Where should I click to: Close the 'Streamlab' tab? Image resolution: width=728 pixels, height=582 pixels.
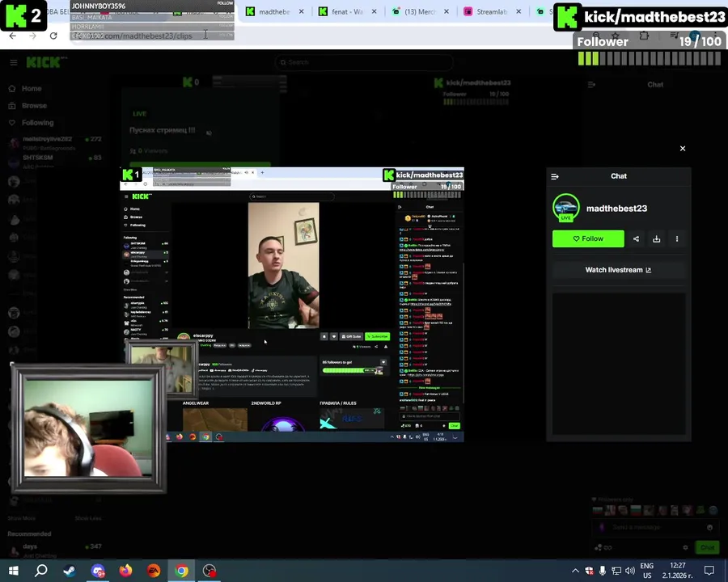tap(518, 11)
